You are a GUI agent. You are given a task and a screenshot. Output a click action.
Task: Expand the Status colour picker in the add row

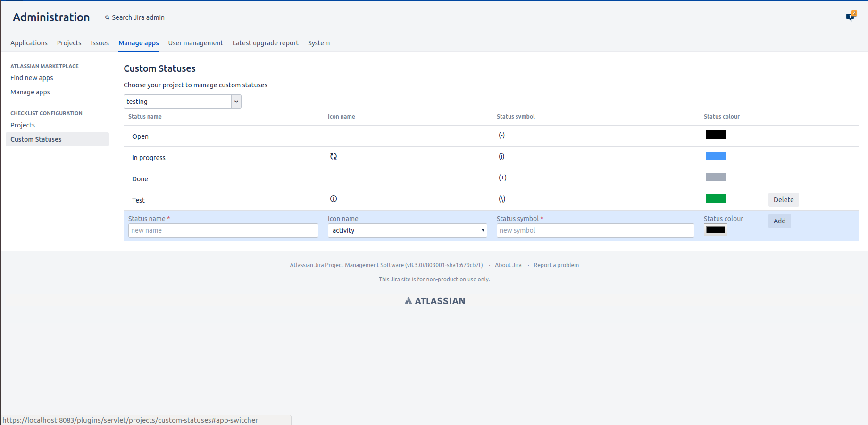pyautogui.click(x=715, y=229)
